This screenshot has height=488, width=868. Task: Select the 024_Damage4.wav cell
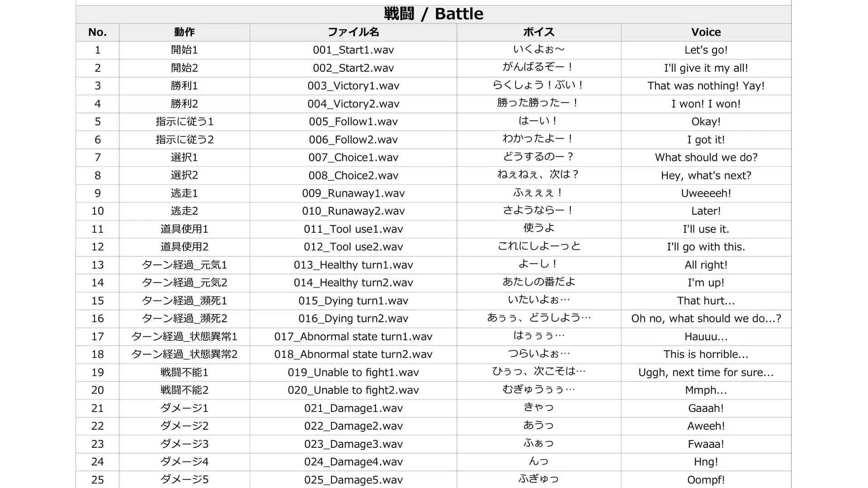354,462
